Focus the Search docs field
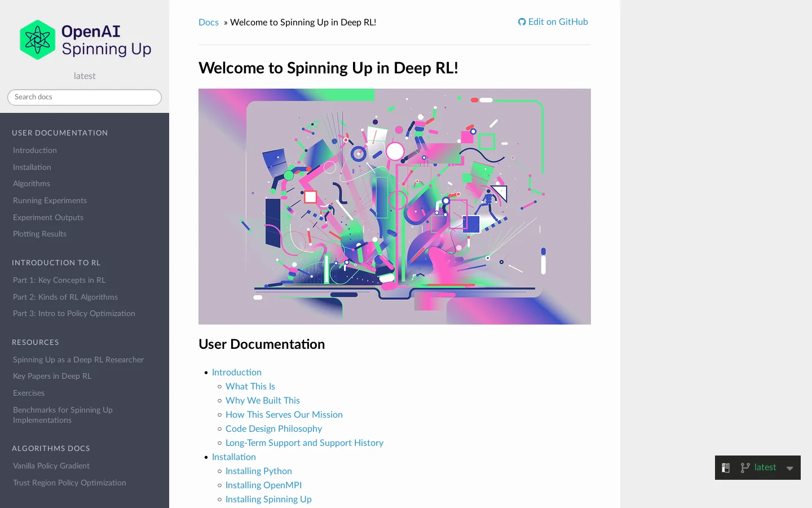 click(85, 97)
